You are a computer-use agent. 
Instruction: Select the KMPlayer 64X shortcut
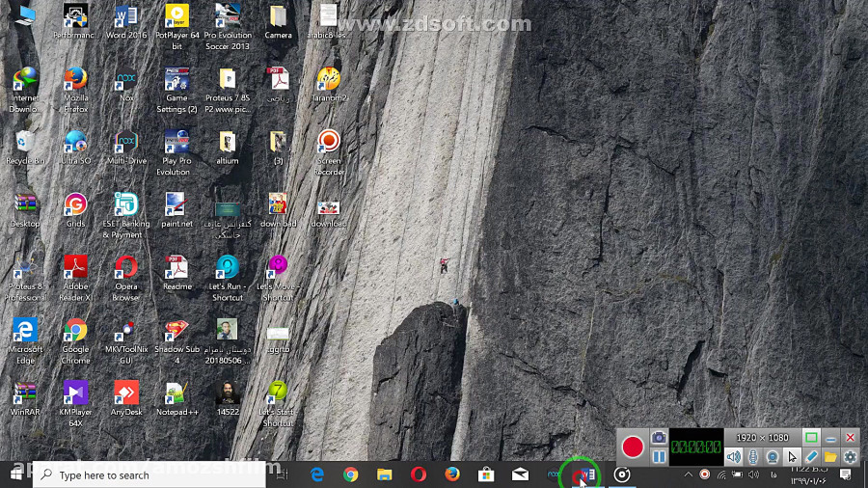76,403
